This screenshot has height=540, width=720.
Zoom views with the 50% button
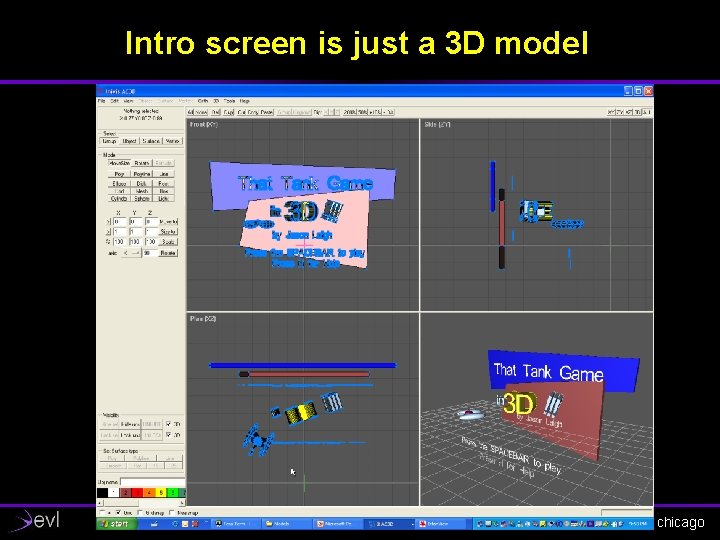(x=363, y=112)
